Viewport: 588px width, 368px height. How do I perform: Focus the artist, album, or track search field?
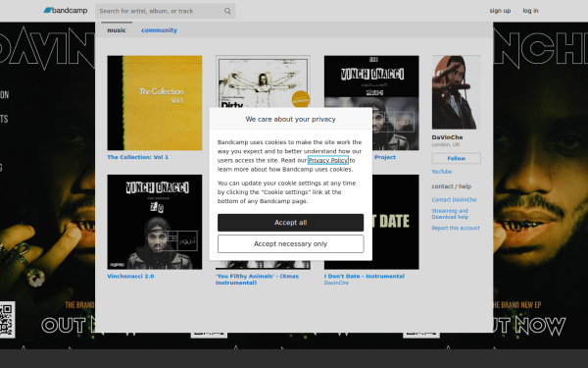coord(165,11)
